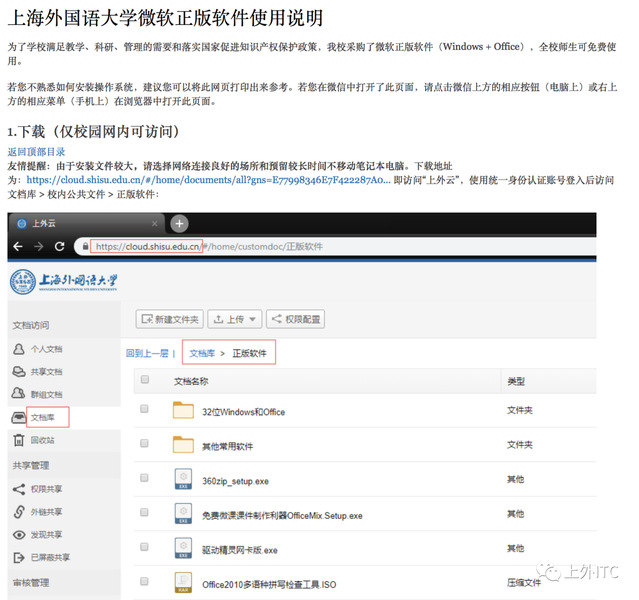This screenshot has height=600, width=639.
Task: Tick the checkbox for 360zip_setup.exe
Action: pyautogui.click(x=145, y=479)
